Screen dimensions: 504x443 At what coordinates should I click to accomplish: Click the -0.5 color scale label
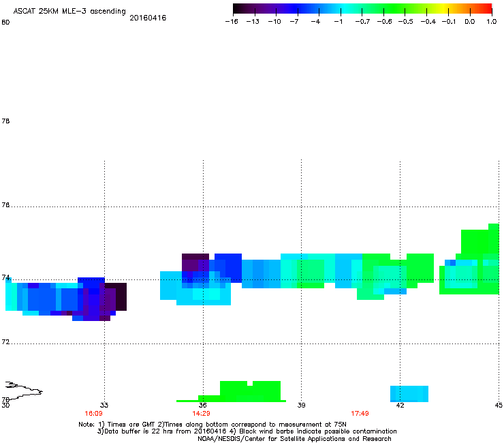tap(406, 22)
